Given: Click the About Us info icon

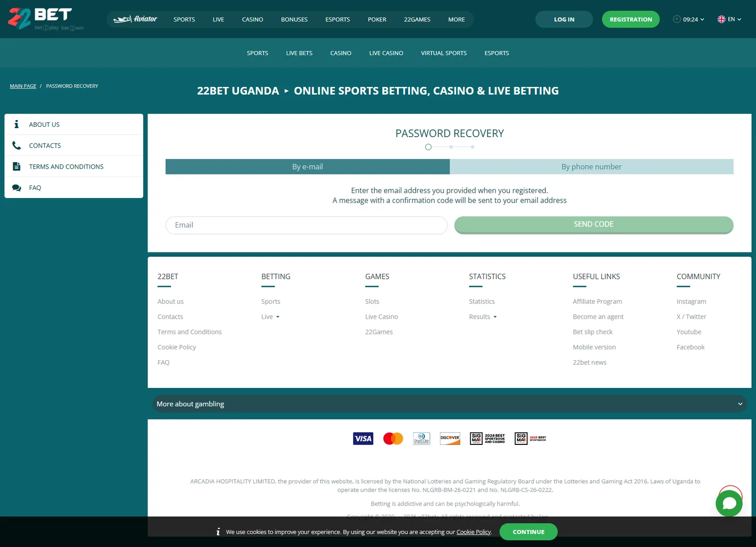Looking at the screenshot, I should [17, 124].
